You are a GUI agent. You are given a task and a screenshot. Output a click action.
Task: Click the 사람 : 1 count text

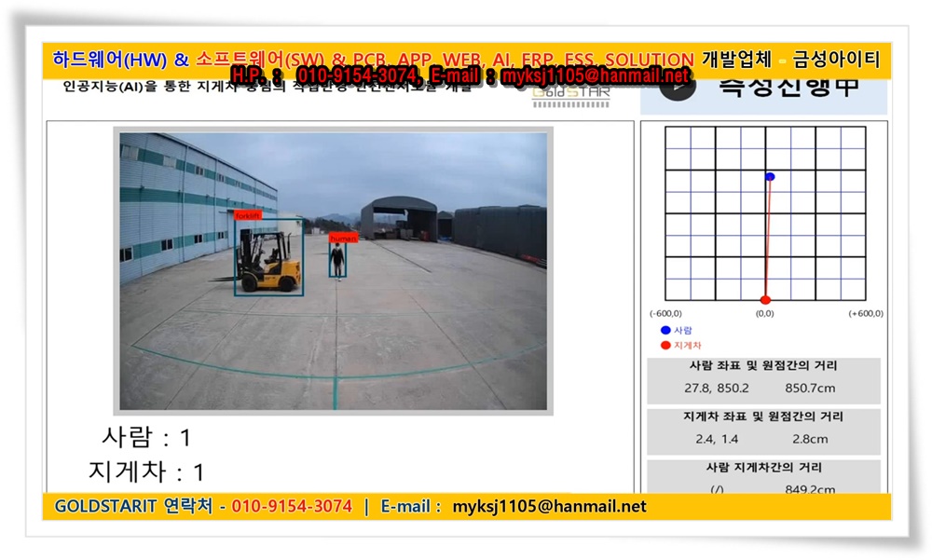click(146, 438)
